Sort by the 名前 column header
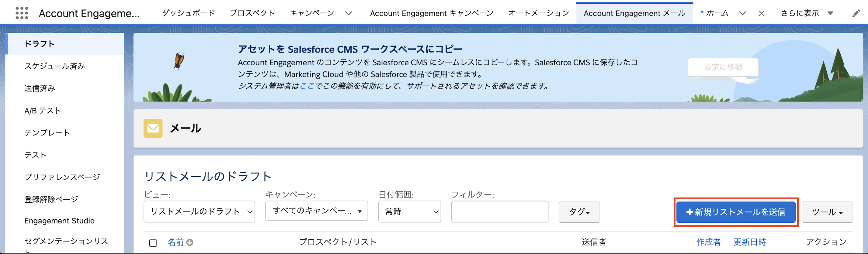This screenshot has height=254, width=868. pyautogui.click(x=175, y=242)
